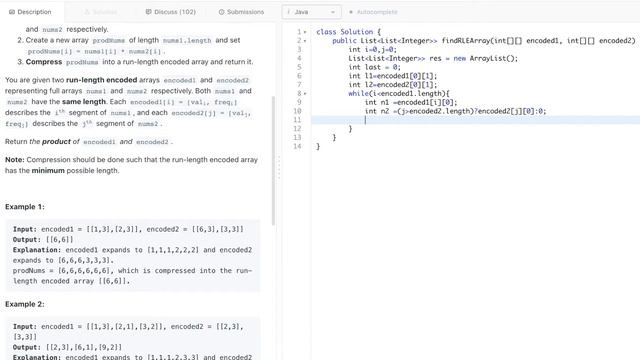Click code line 'int l1=encoded1[0][1];'
This screenshot has width=640, height=360.
click(393, 76)
